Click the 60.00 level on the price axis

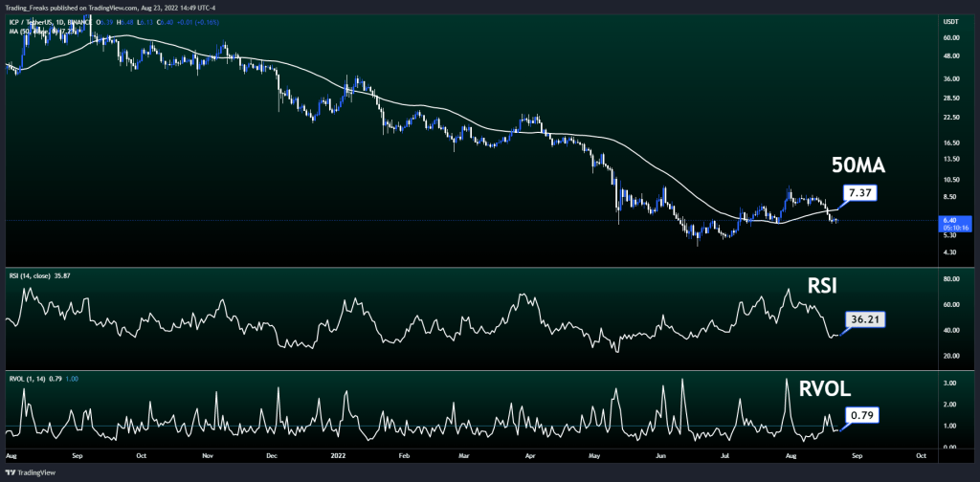pyautogui.click(x=951, y=38)
